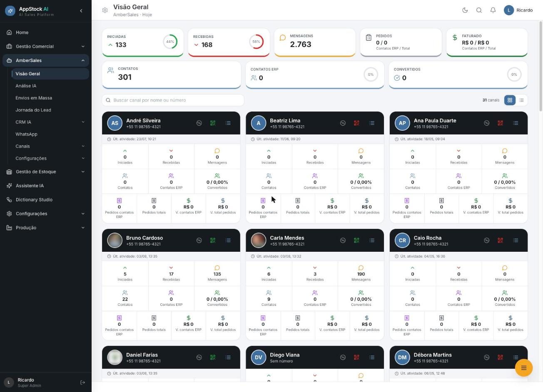Open Dictionary Studio
The image size is (543, 392).
[x=46, y=200]
